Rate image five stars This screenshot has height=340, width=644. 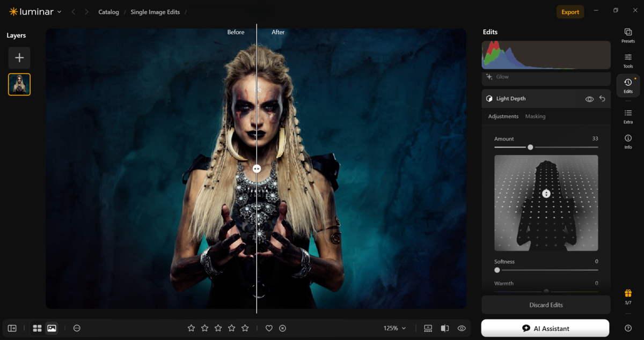coord(245,328)
